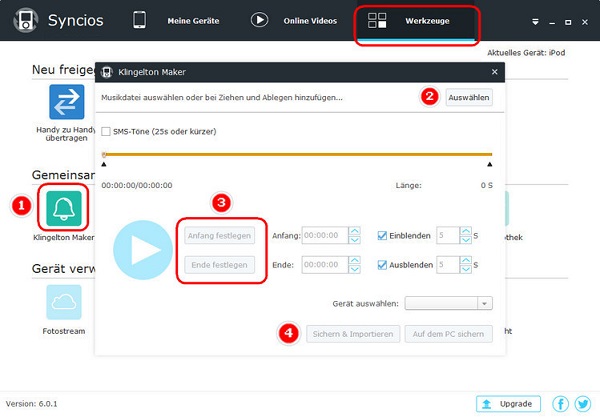The width and height of the screenshot is (600, 417).
Task: Click Anfang festlegen button
Action: pyautogui.click(x=219, y=236)
